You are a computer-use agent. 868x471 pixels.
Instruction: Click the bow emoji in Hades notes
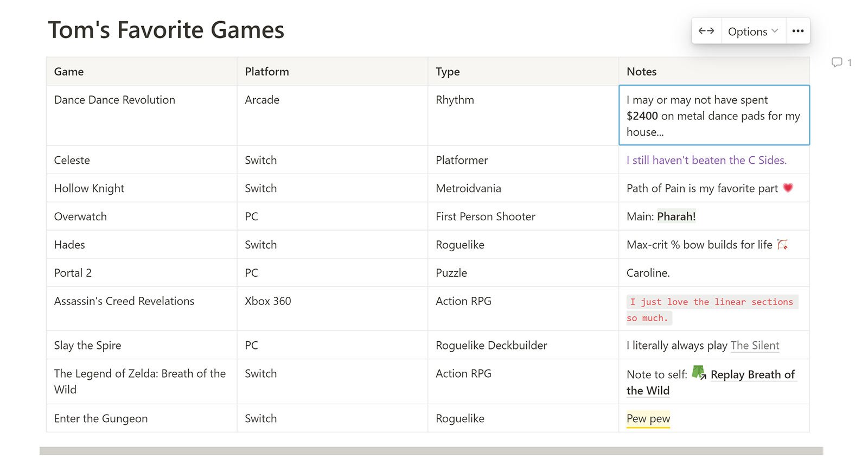coord(782,245)
